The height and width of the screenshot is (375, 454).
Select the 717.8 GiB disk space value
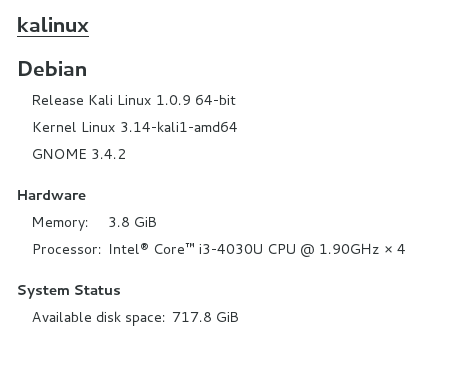click(205, 317)
